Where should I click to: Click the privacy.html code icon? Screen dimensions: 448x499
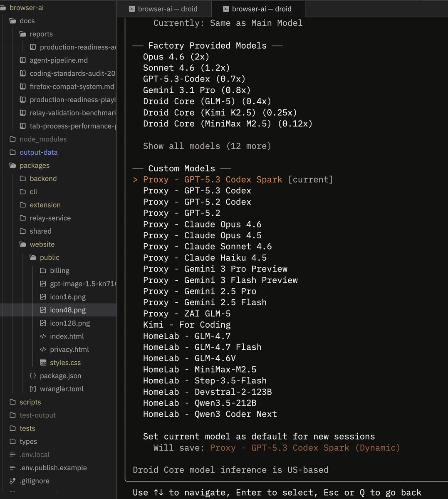tap(43, 350)
